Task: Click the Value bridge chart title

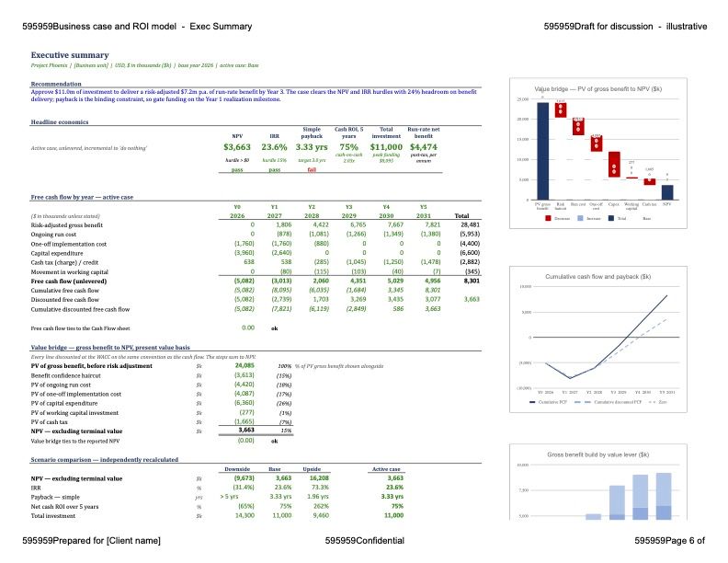Action: pos(598,88)
